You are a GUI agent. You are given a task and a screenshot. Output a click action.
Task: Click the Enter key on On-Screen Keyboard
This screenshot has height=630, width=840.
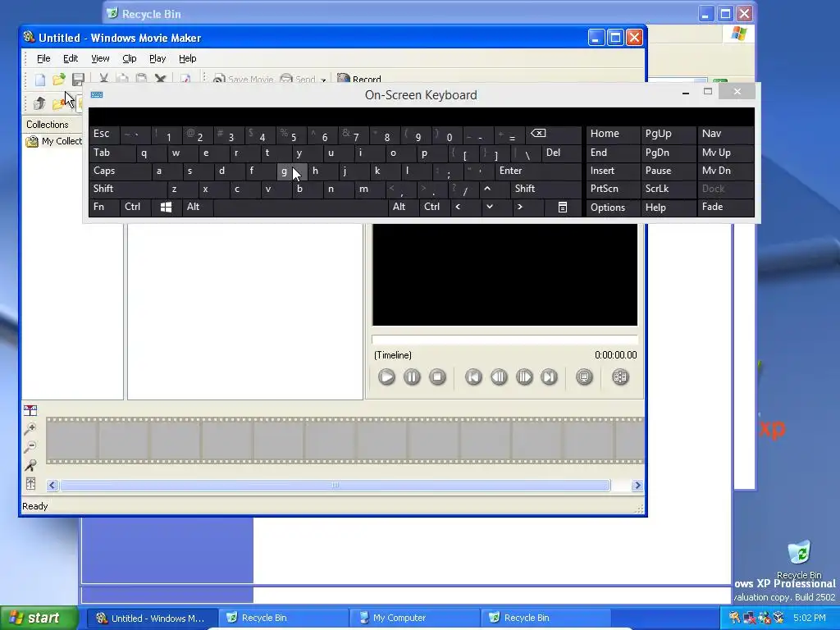point(537,171)
